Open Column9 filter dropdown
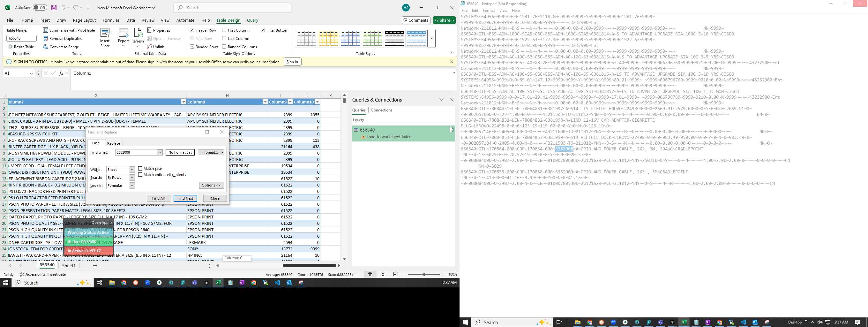This screenshot has width=868, height=327. pyautogui.click(x=290, y=102)
